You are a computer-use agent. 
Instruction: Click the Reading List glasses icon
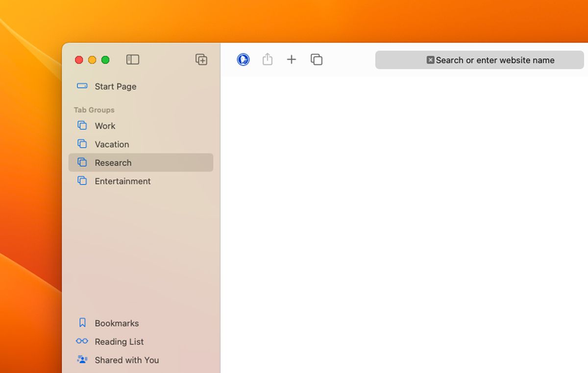pyautogui.click(x=82, y=341)
